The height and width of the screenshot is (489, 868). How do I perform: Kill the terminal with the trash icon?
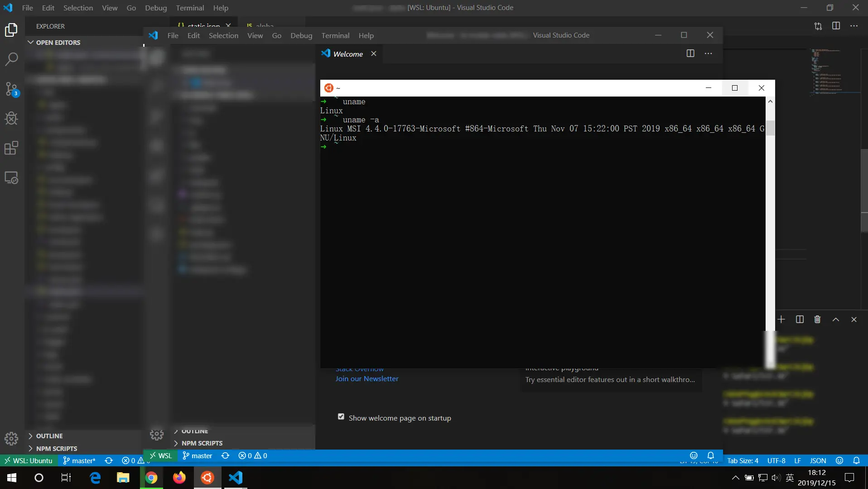click(818, 320)
